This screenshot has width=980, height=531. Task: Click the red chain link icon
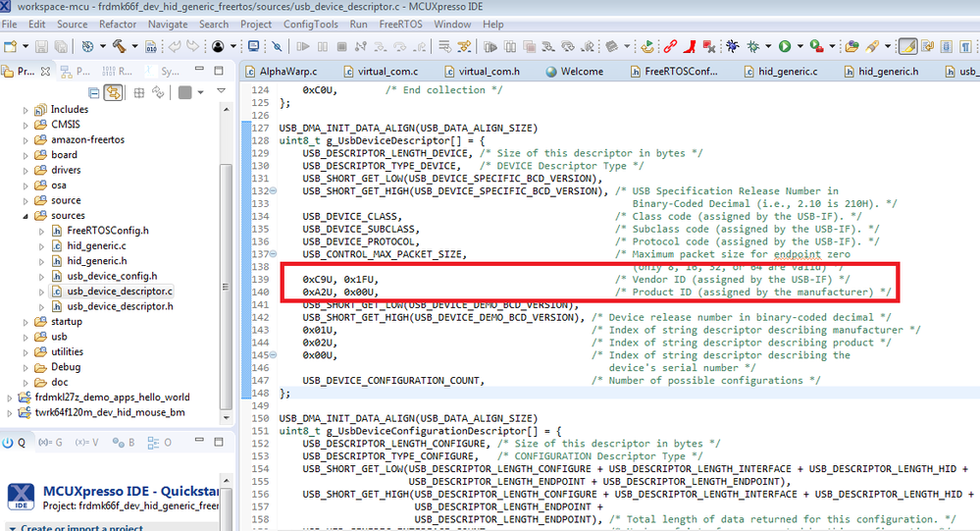(x=670, y=46)
